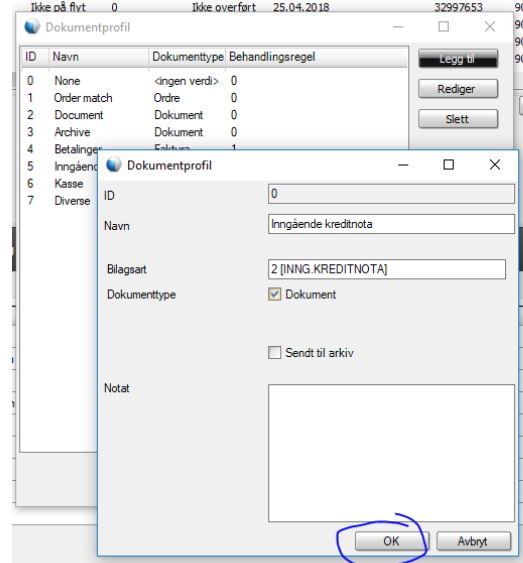Click the 32997653 value in background
Screen dimensions: 523x563
click(458, 7)
